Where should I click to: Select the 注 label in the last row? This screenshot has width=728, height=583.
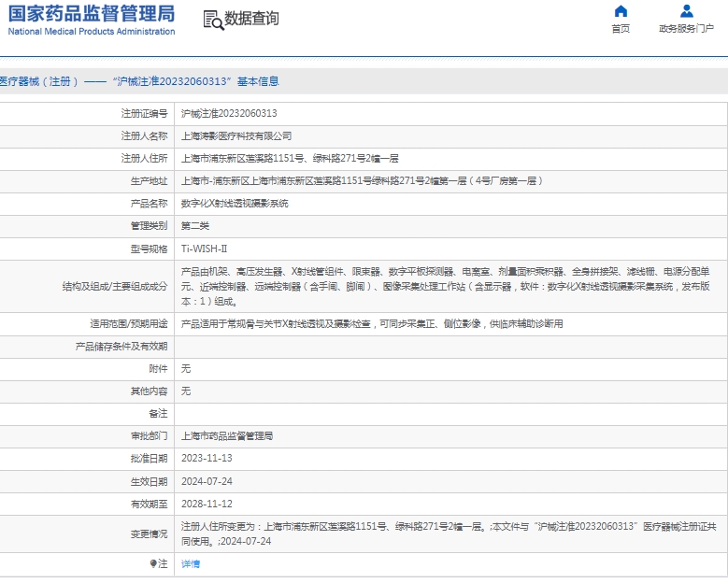click(159, 564)
